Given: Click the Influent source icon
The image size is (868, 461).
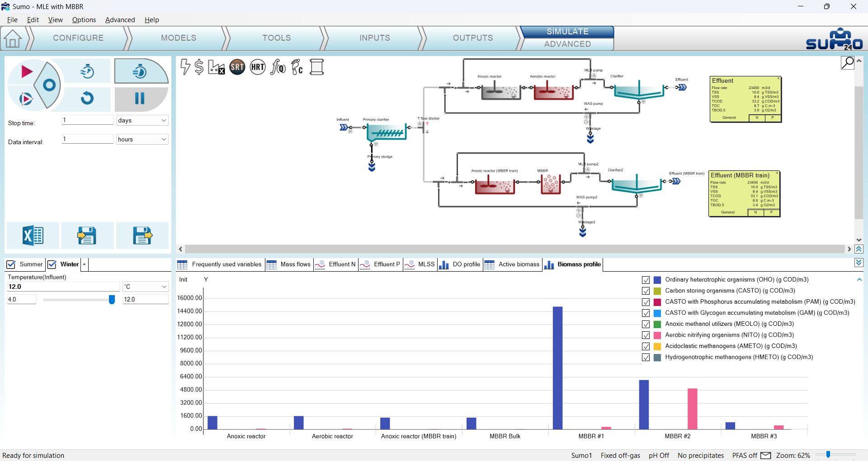Looking at the screenshot, I should tap(344, 127).
